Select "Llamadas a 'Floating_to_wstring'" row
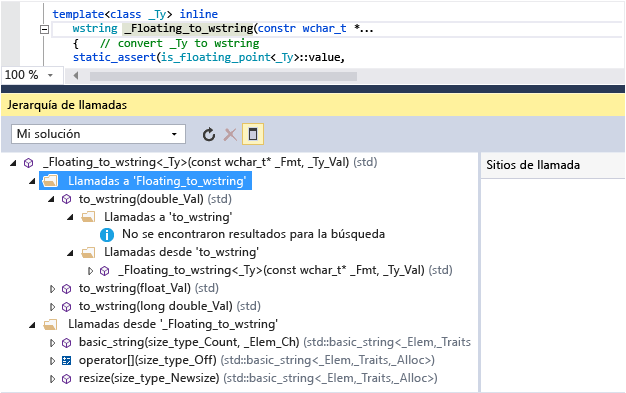 point(145,181)
